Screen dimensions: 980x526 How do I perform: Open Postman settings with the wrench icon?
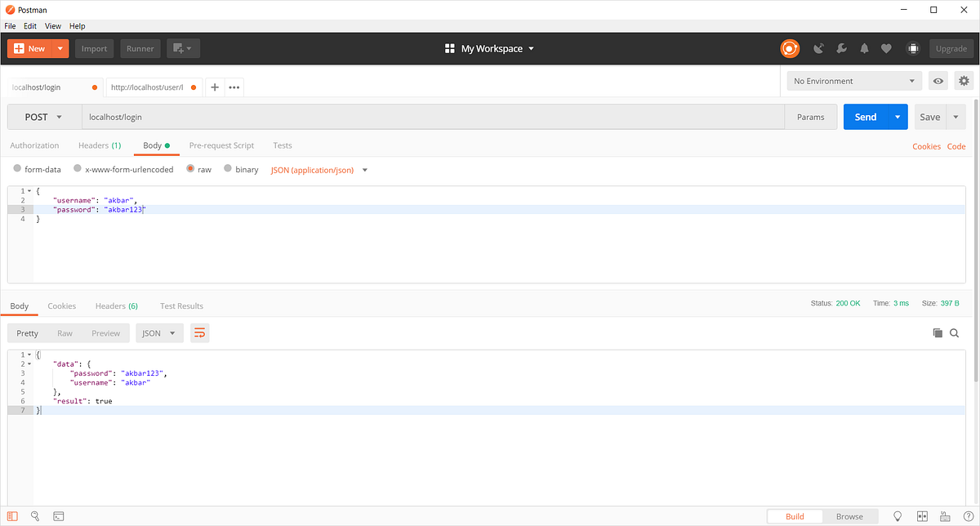click(841, 48)
